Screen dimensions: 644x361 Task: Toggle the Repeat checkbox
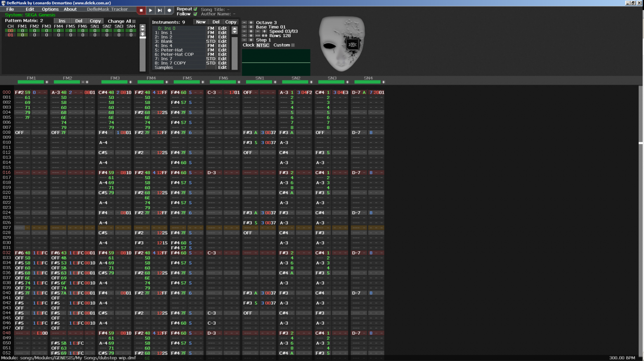pos(196,9)
